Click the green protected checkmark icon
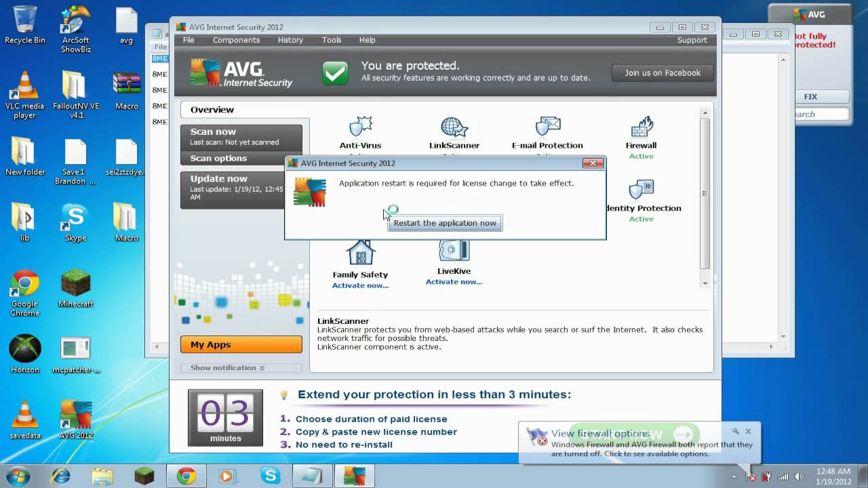Screen dimensions: 868x488 335,73
